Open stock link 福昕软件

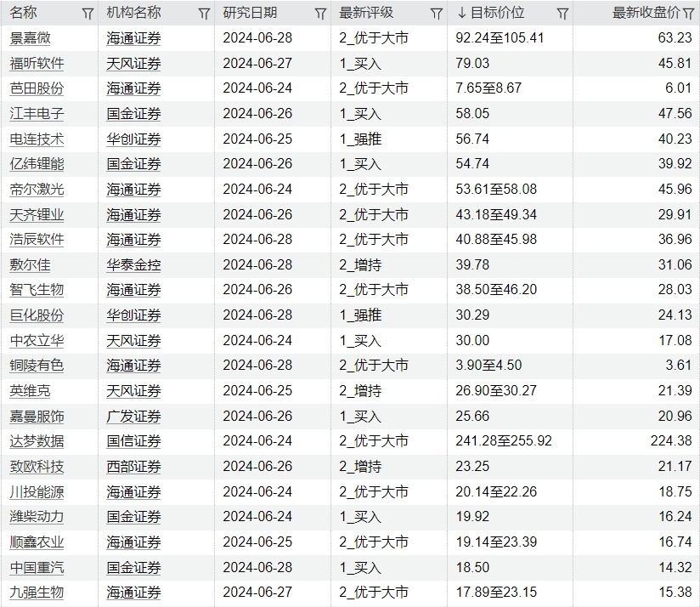coord(37,64)
